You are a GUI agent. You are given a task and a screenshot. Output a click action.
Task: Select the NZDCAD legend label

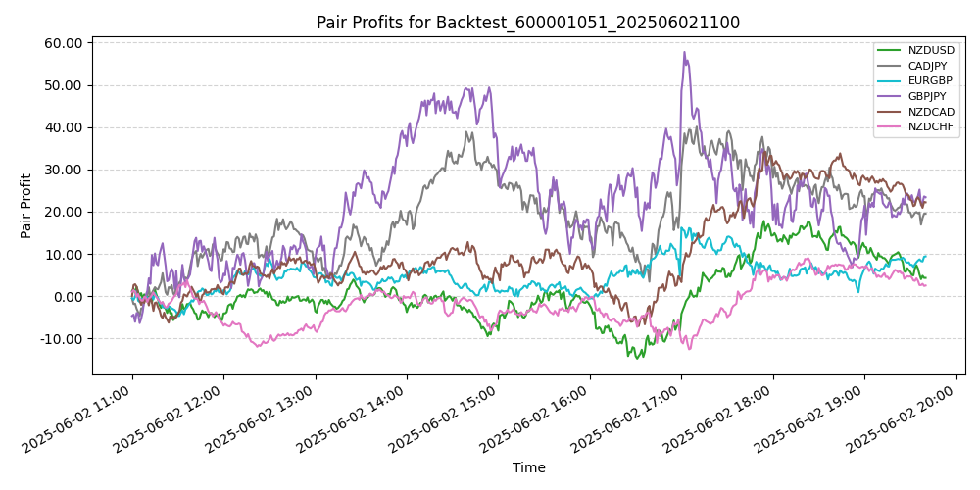[931, 112]
